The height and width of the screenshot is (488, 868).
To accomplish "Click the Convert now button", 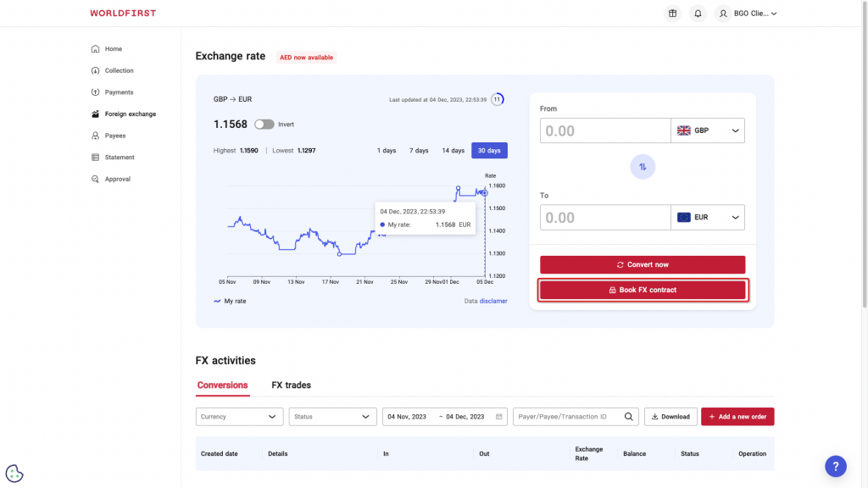I will [643, 265].
